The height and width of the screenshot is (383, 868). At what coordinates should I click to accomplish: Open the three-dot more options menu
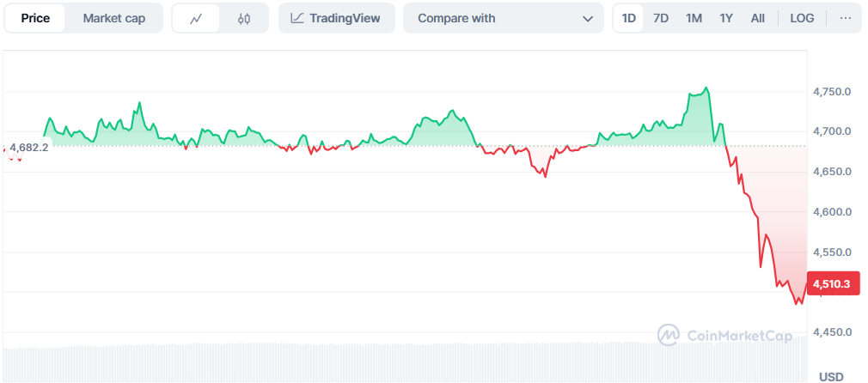click(x=846, y=18)
